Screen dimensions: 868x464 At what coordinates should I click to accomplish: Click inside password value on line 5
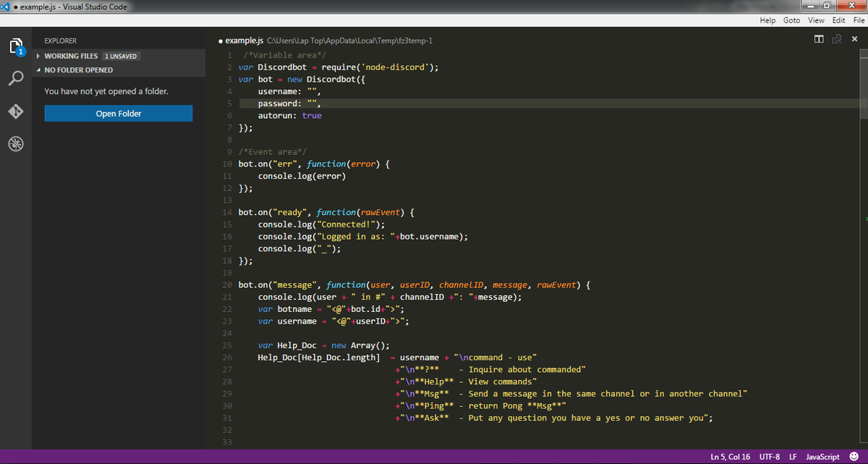pyautogui.click(x=312, y=104)
